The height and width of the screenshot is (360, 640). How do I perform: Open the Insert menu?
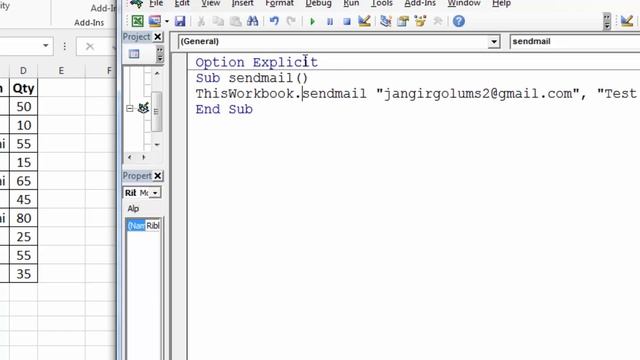click(242, 3)
